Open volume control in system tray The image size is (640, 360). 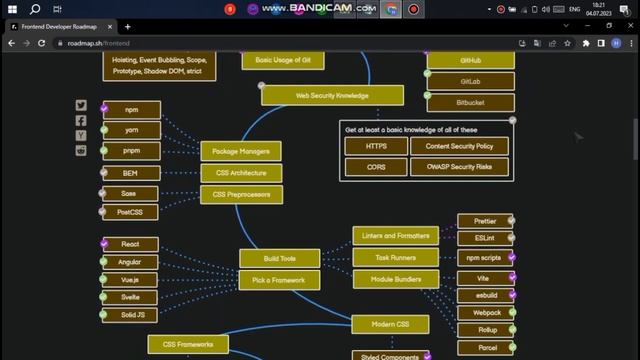(545, 9)
